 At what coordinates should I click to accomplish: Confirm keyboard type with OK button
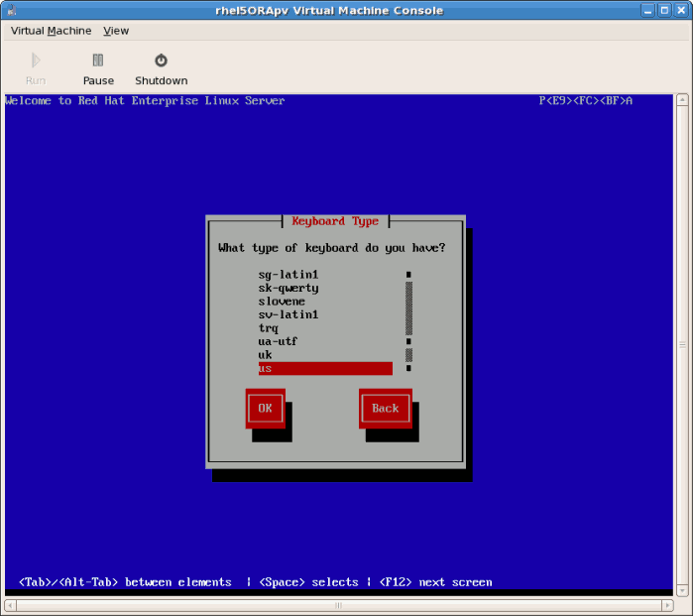[265, 408]
